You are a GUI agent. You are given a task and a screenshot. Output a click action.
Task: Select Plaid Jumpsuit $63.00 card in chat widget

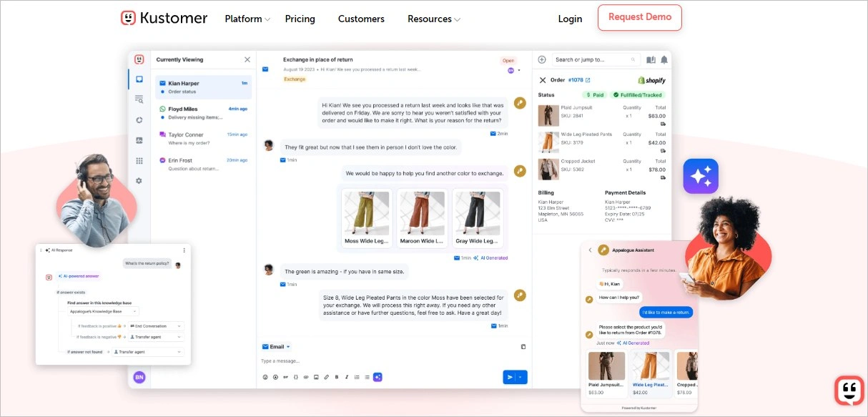click(606, 373)
